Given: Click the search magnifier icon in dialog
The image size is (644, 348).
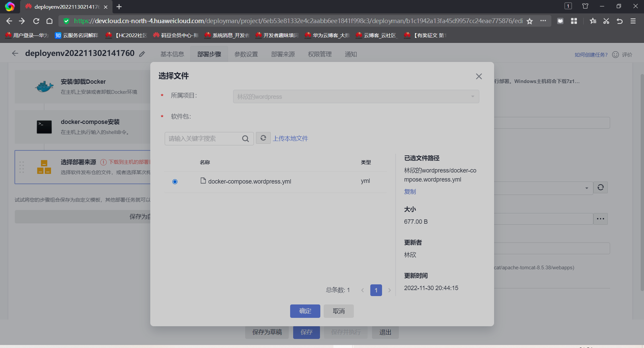Looking at the screenshot, I should (x=246, y=139).
